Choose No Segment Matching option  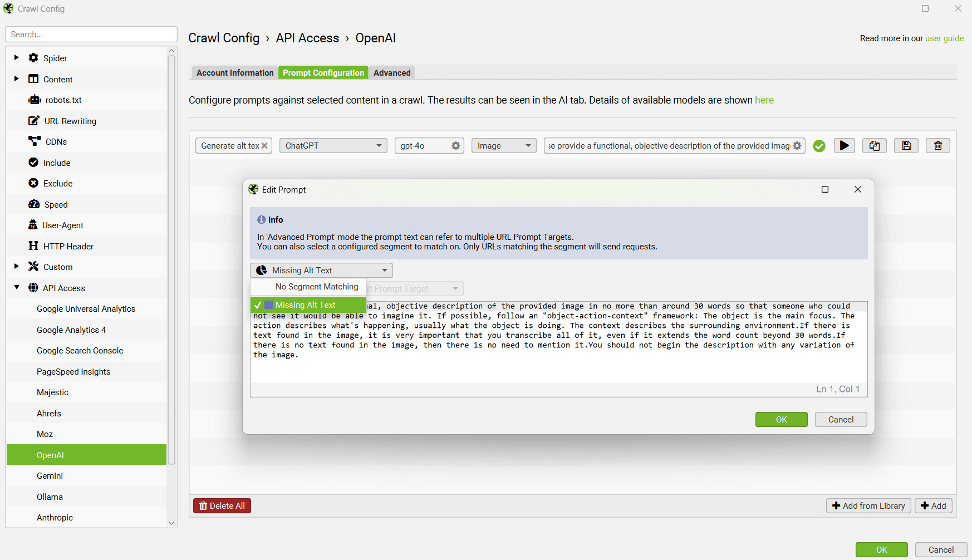pyautogui.click(x=316, y=287)
